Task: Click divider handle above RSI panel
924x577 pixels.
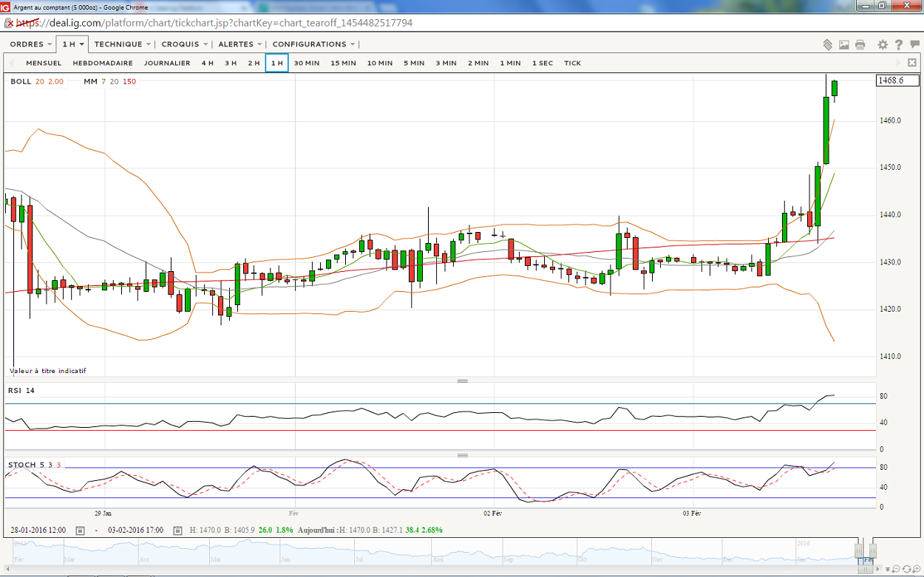Action: (x=463, y=380)
